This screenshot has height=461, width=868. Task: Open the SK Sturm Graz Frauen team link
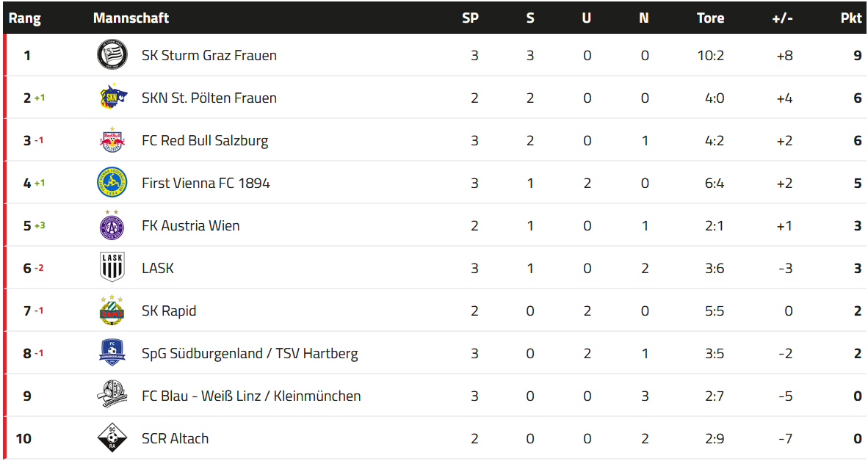pyautogui.click(x=209, y=55)
